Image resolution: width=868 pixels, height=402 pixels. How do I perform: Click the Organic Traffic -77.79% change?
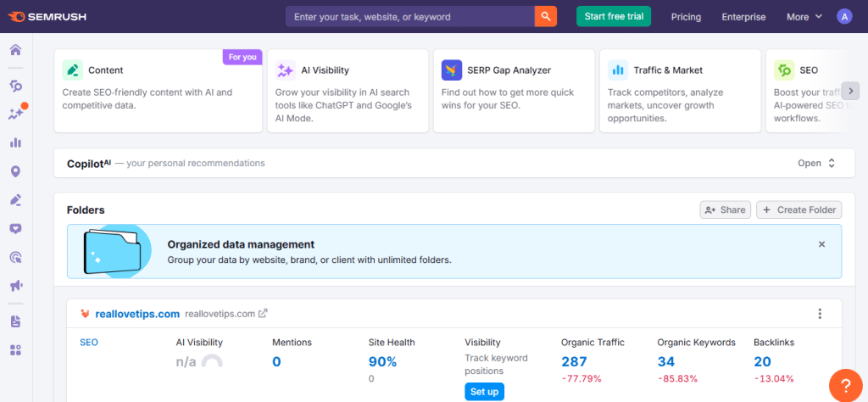pos(581,379)
